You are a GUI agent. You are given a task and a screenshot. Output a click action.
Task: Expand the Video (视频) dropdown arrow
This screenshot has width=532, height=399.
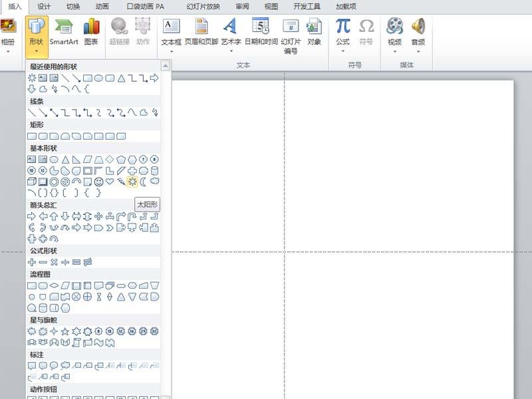click(x=394, y=52)
